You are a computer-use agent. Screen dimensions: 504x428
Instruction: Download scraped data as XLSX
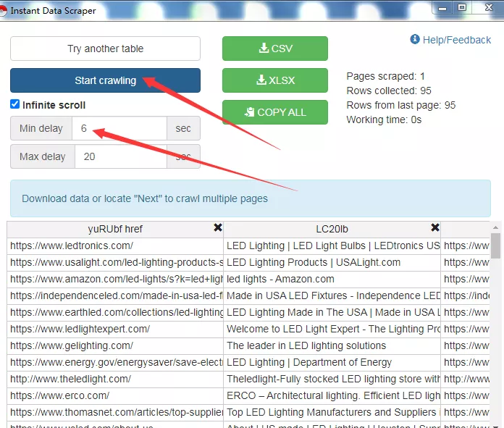click(275, 80)
